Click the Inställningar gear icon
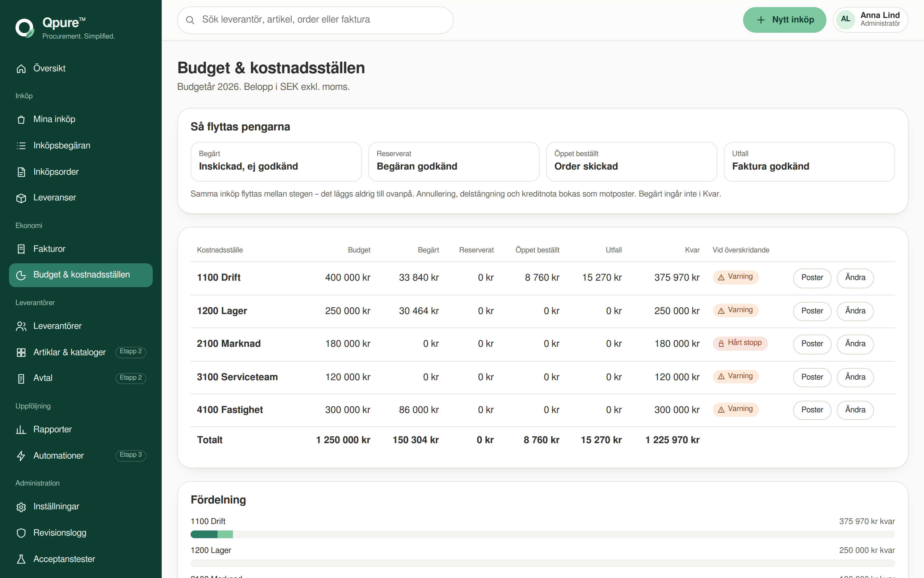 pos(21,507)
